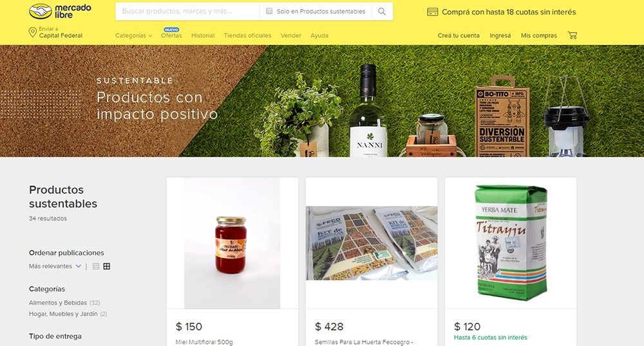Image resolution: width=644 pixels, height=346 pixels.
Task: Open the Yerba Mate Titrayju product image
Action: point(511,242)
